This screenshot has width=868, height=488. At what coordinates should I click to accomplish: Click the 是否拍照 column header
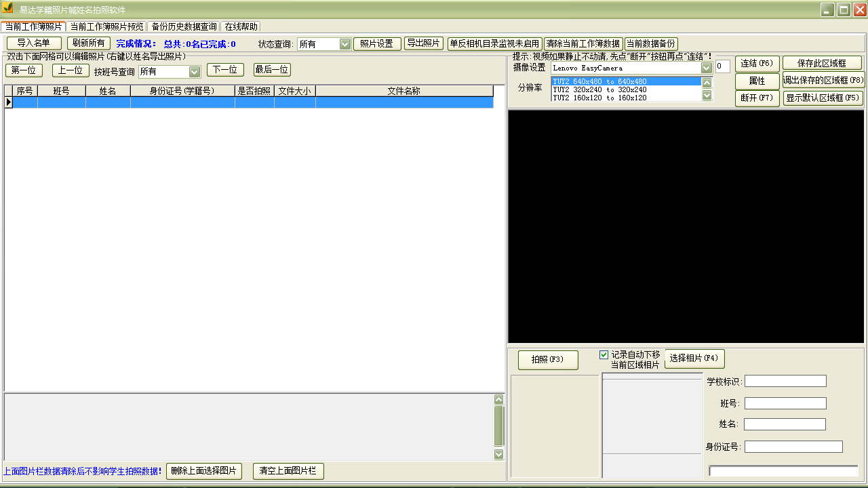(255, 91)
